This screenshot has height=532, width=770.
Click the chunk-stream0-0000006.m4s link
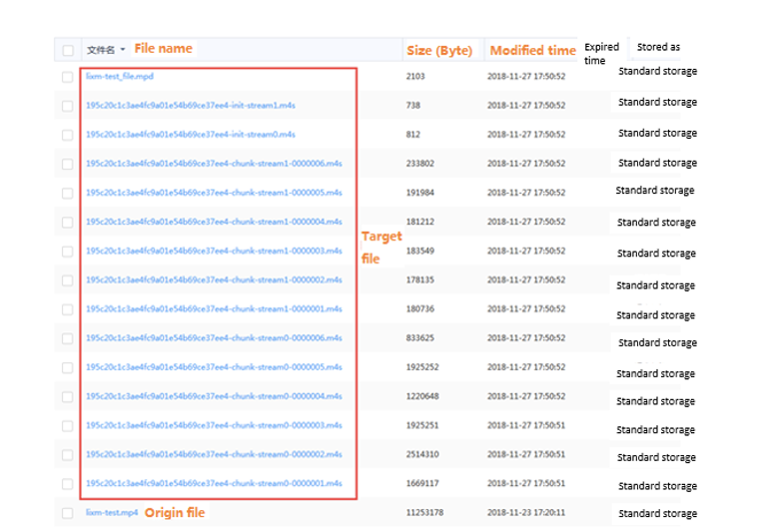[214, 337]
